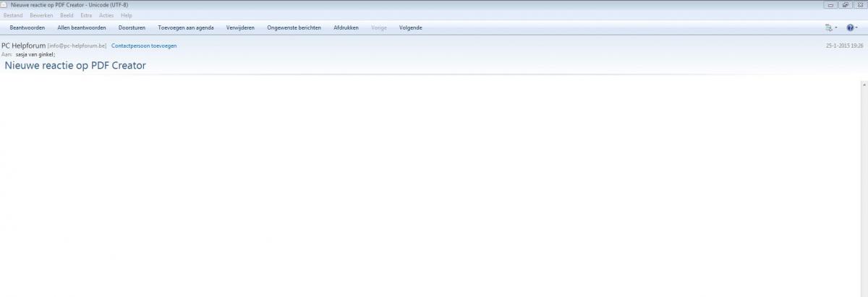
Task: Open the toolbar options icon
Action: 829,27
